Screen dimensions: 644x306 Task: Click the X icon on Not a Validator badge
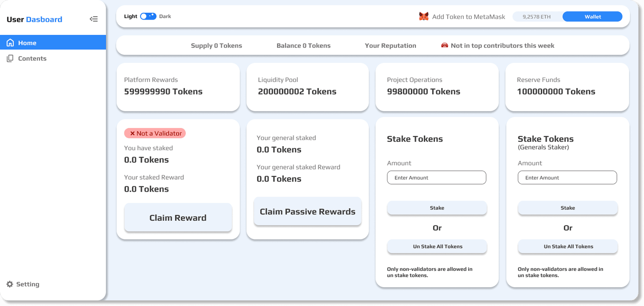tap(133, 133)
